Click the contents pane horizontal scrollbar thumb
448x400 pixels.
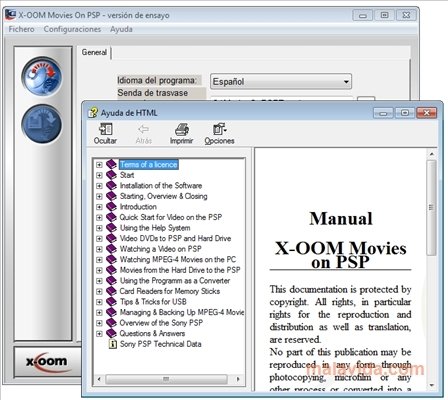coord(166,379)
